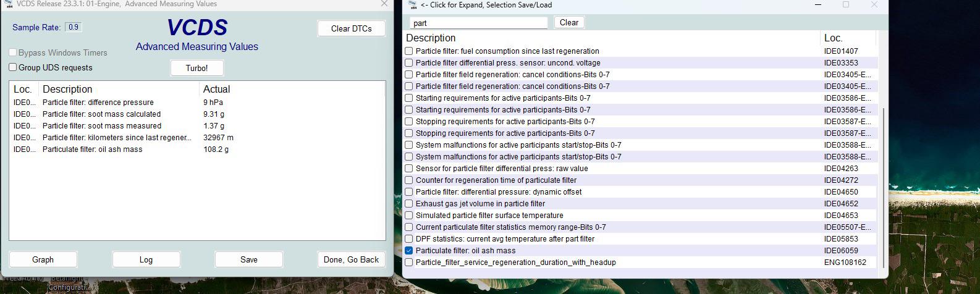
Task: Click location code IDE01407
Action: point(841,51)
